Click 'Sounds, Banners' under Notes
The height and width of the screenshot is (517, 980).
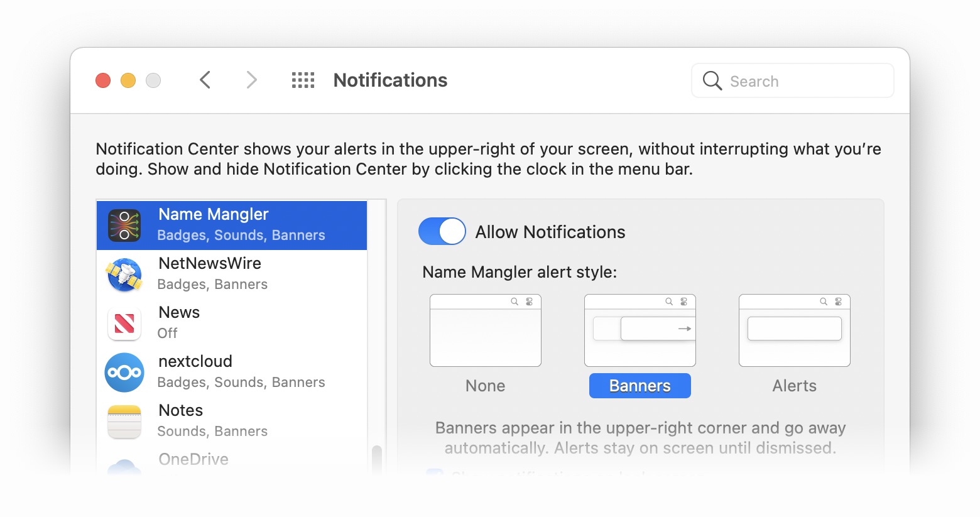[212, 432]
